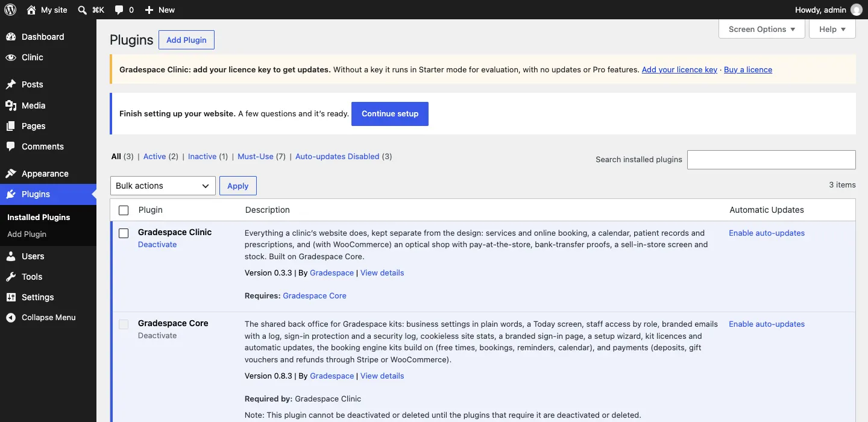The width and height of the screenshot is (868, 422).
Task: Open the Tools menu label
Action: pyautogui.click(x=32, y=277)
